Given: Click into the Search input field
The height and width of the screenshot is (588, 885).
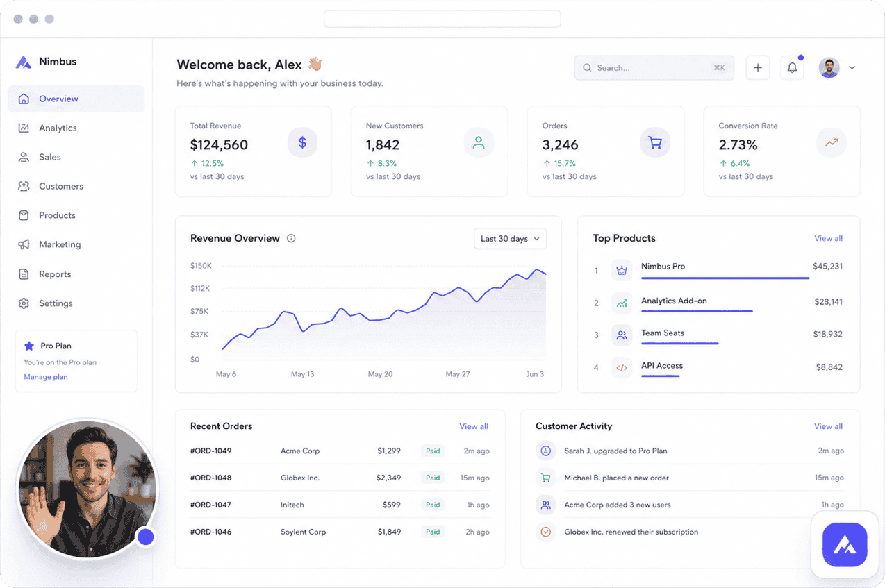Looking at the screenshot, I should coord(654,68).
